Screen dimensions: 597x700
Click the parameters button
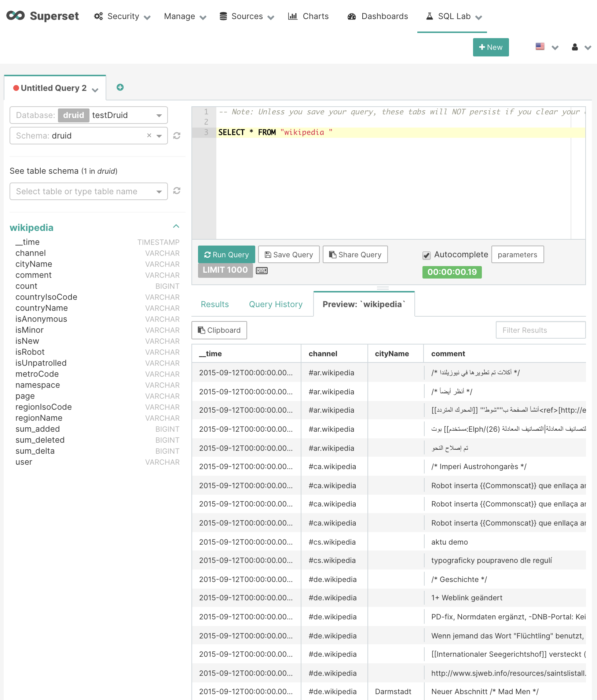pos(517,254)
